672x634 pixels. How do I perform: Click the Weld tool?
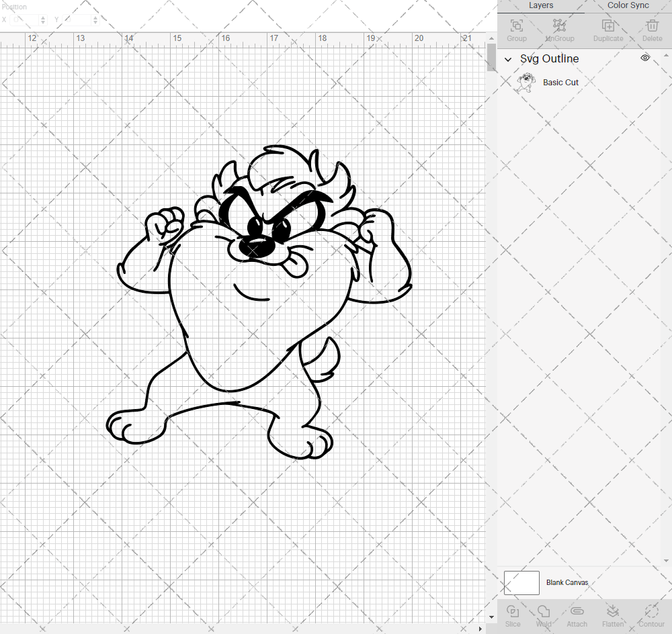[x=544, y=615]
